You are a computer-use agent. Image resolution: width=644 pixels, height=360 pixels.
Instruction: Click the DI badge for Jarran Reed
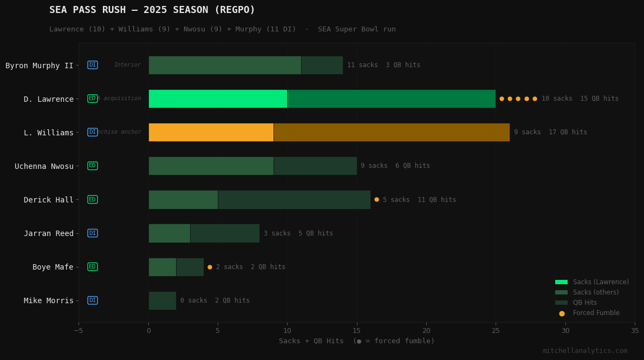point(93,233)
